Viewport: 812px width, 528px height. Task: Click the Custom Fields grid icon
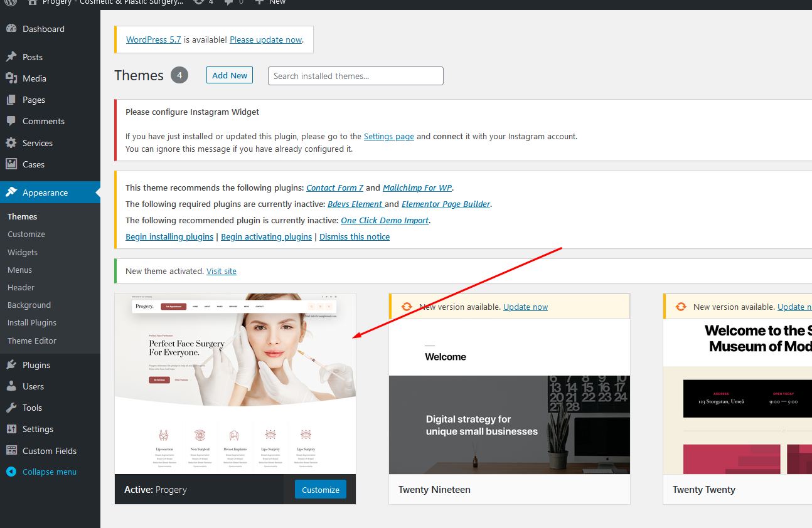point(11,451)
